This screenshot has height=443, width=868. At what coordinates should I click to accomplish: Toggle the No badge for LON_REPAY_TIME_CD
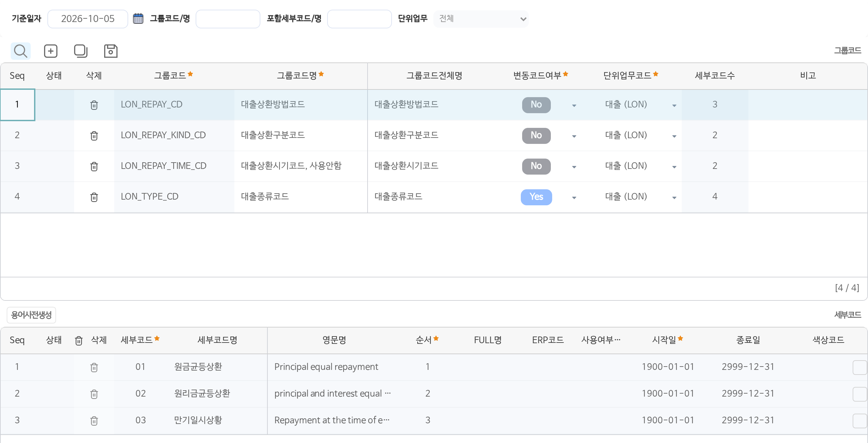tap(536, 166)
